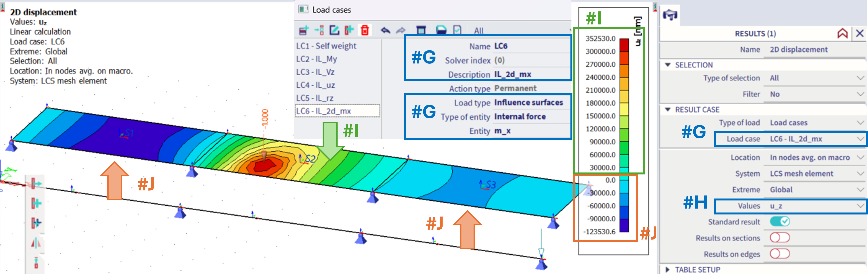This screenshot has width=868, height=274.
Task: Click the Copy load case icon
Action: 349,30
